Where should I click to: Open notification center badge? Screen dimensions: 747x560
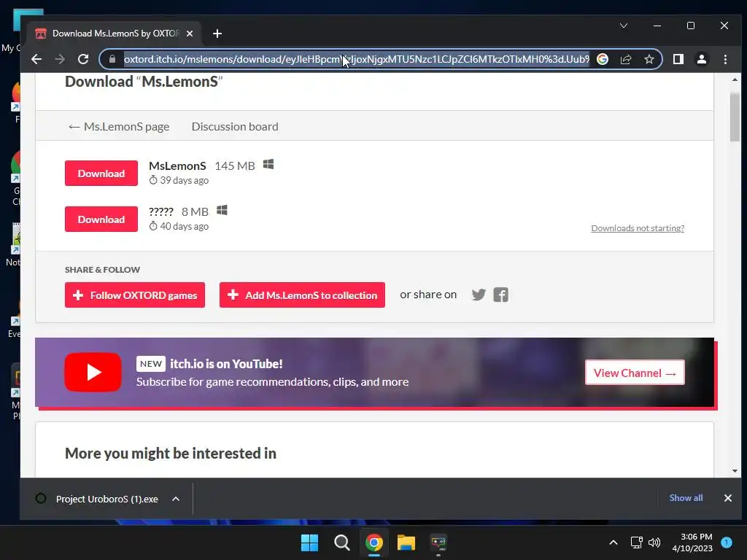(x=727, y=542)
